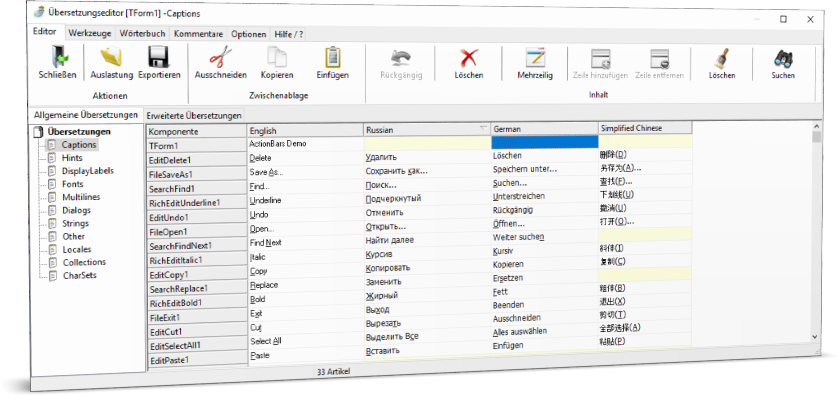Click the Suchen binoculars icon
The width and height of the screenshot is (840, 395).
point(783,57)
